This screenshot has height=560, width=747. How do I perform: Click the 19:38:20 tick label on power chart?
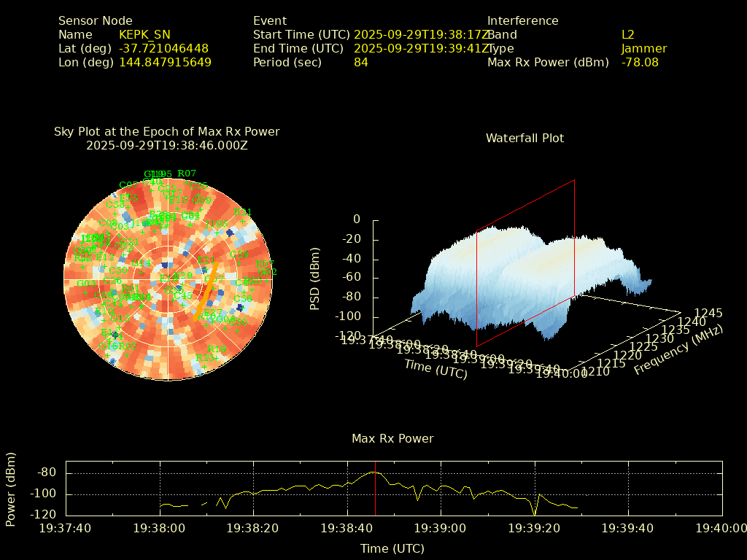(254, 528)
